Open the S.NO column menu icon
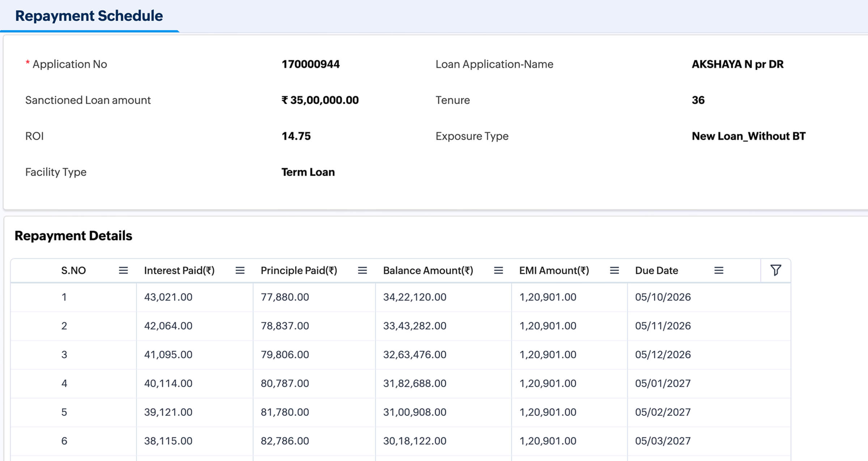868x461 pixels. 123,270
